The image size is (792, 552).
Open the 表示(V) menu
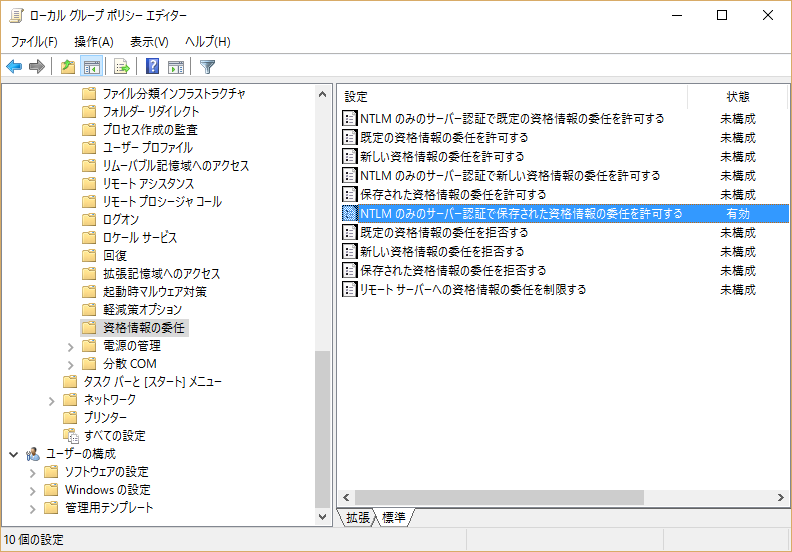coord(149,41)
